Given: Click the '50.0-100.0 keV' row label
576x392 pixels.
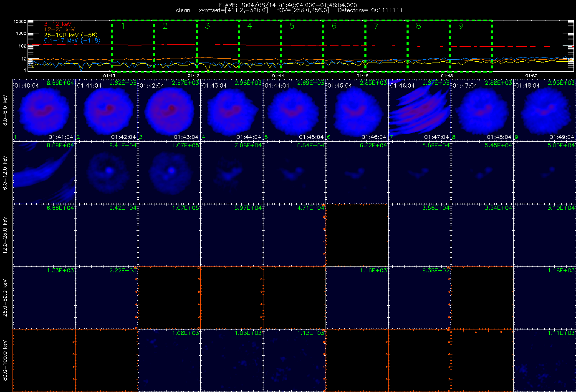Looking at the screenshot, I should pos(5,360).
